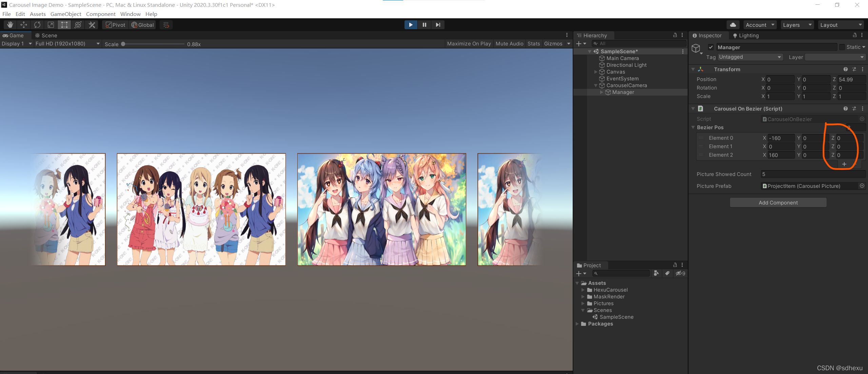
Task: Open the Tag Untagged dropdown
Action: click(x=750, y=57)
